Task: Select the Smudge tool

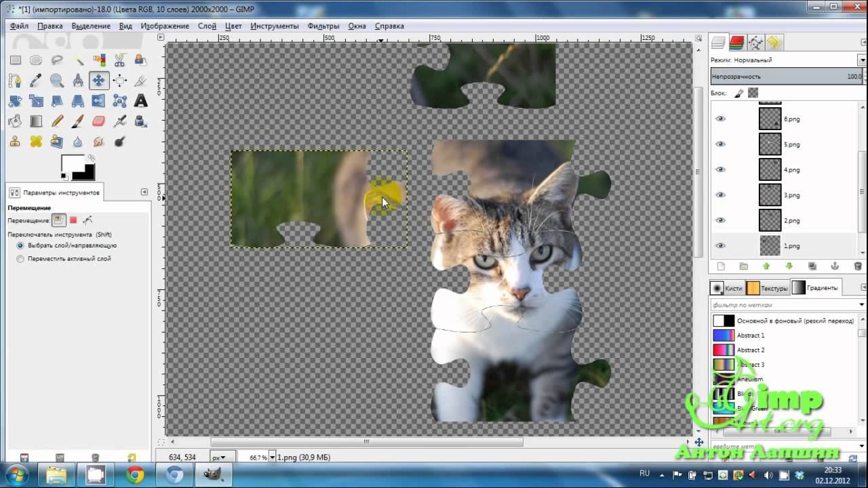Action: pos(99,142)
